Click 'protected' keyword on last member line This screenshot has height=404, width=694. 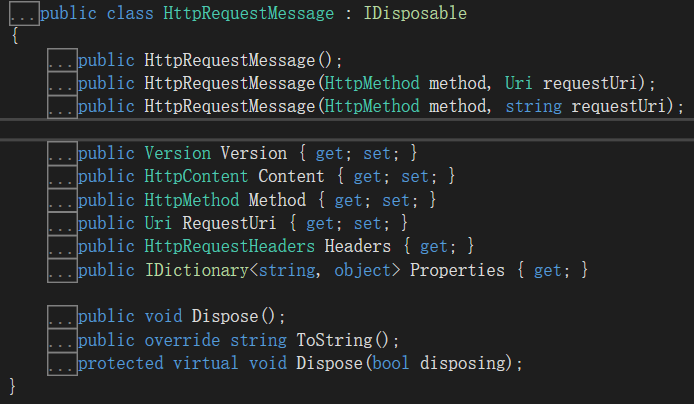(121, 363)
